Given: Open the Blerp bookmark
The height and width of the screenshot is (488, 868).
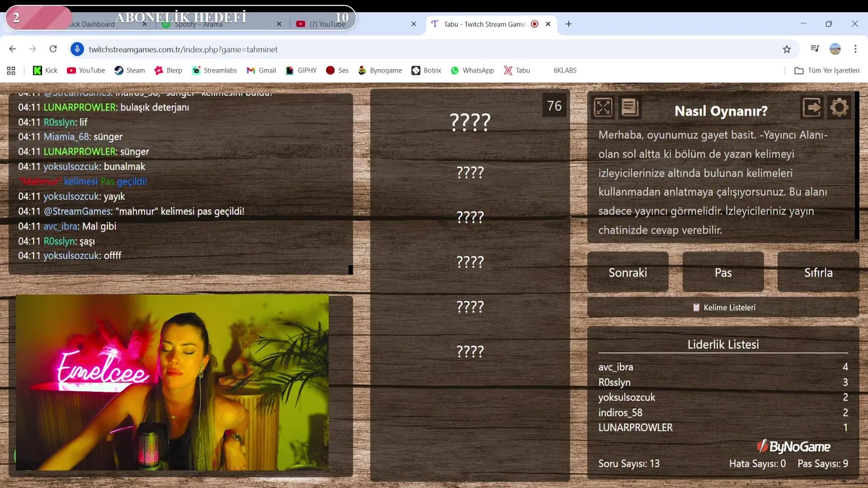Looking at the screenshot, I should (x=168, y=70).
